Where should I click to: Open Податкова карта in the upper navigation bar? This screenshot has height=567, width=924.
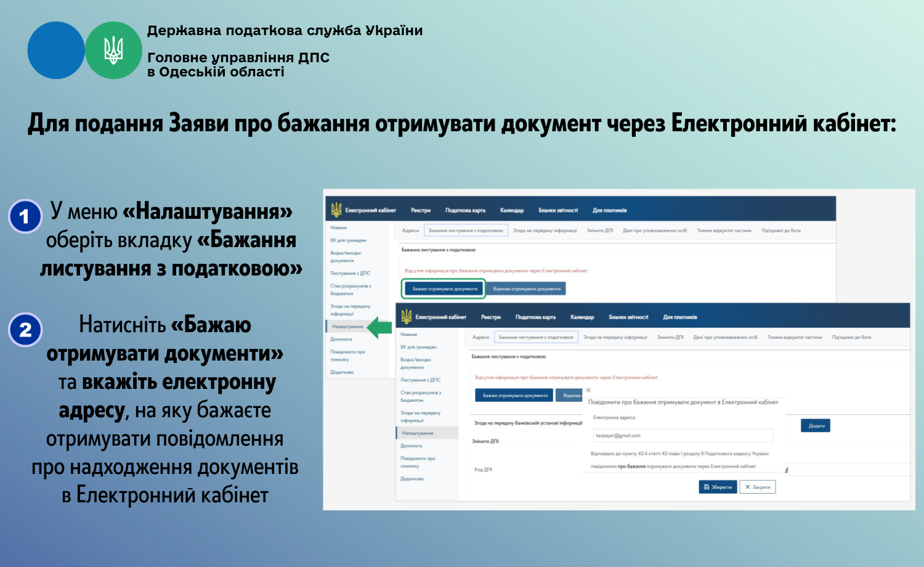click(465, 210)
